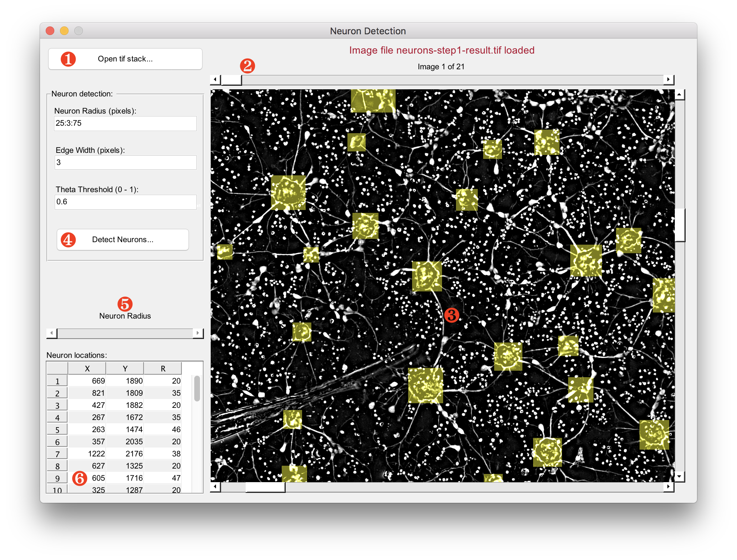Select row 5 header in locations table

pos(57,430)
